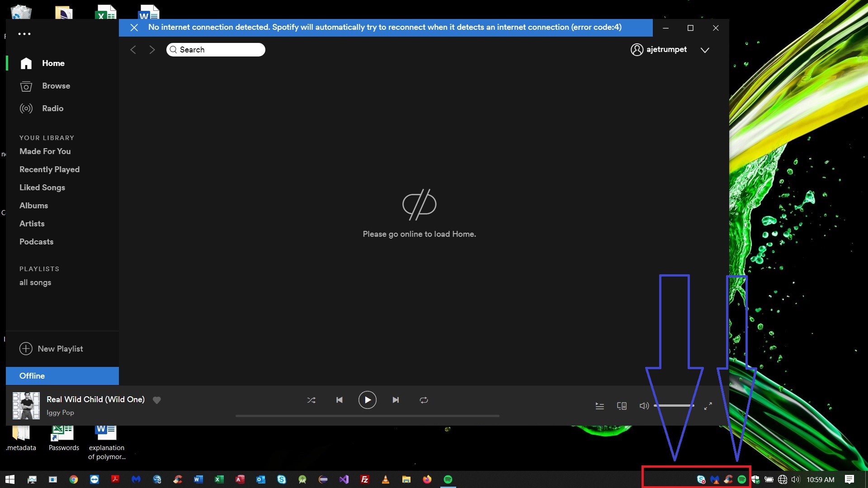This screenshot has height=488, width=868.
Task: Click Spotify icon in taskbar
Action: click(x=448, y=479)
